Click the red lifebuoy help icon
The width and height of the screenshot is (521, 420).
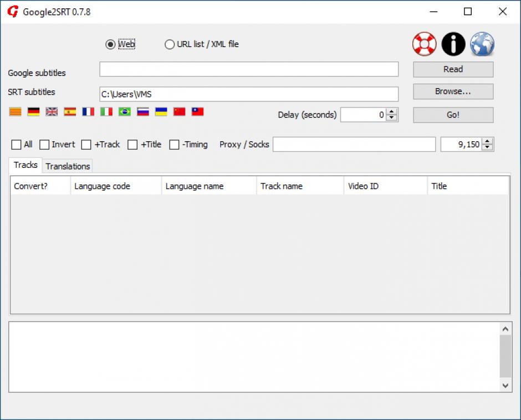coord(425,44)
